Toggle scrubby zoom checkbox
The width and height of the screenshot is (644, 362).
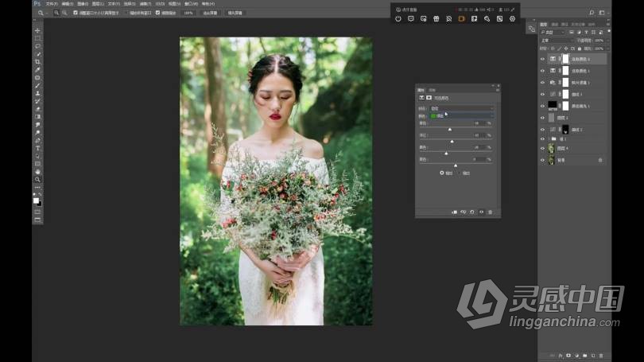tap(157, 13)
